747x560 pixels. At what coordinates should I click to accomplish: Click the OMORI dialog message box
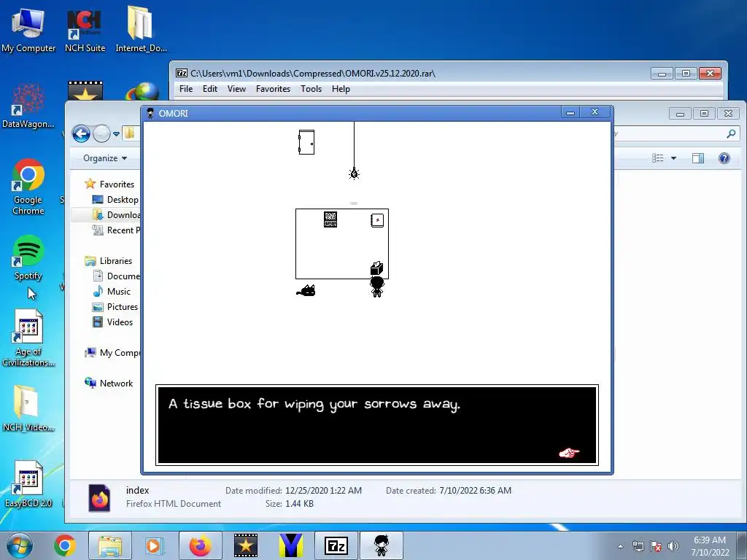(377, 425)
